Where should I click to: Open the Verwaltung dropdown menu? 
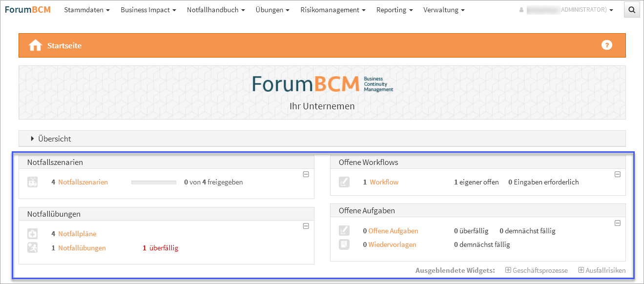444,10
